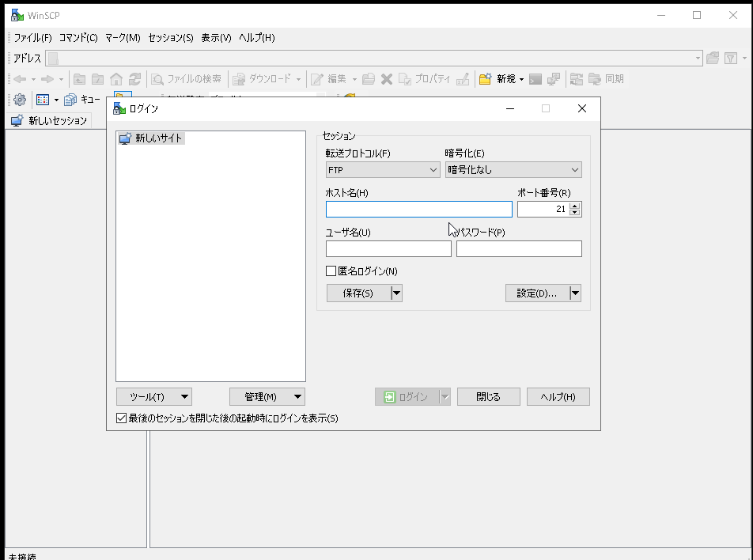Expand the Advanced (設定) button dropdown arrow

[575, 293]
